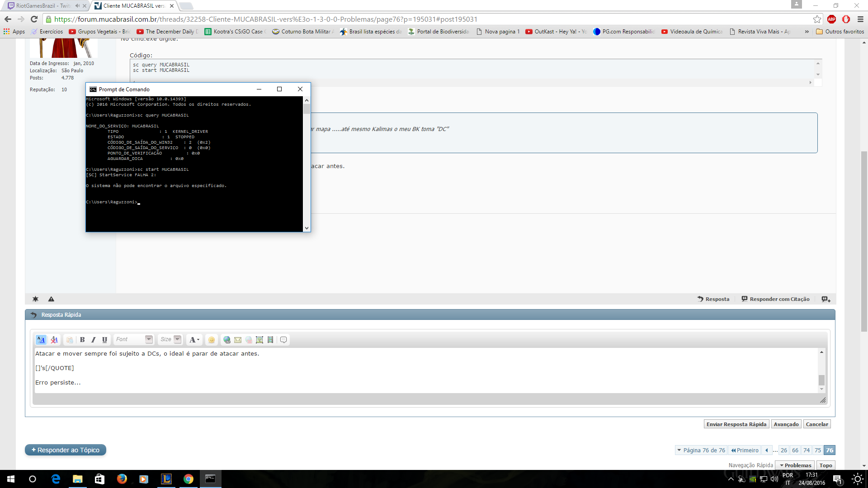Click the insert link globe icon
This screenshot has width=868, height=488.
coord(227,340)
